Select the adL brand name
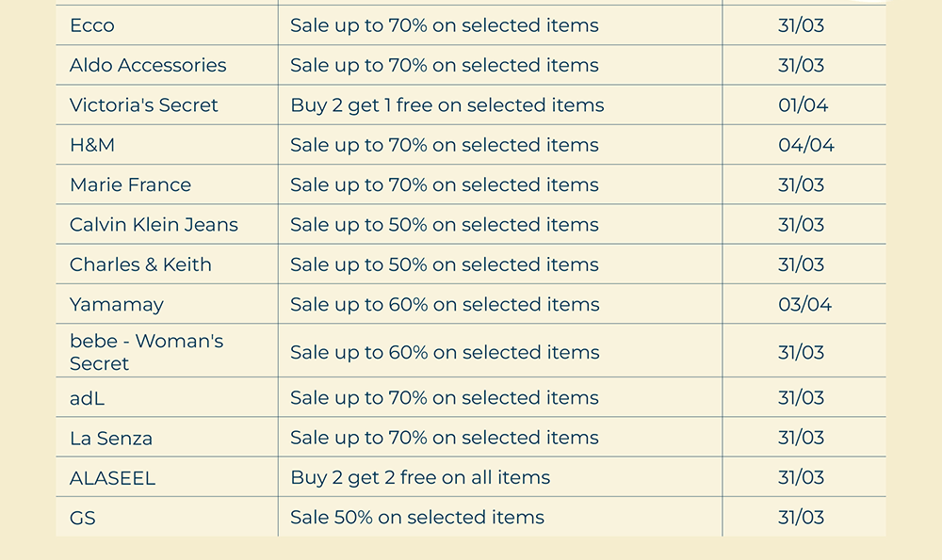The image size is (942, 560). pyautogui.click(x=88, y=398)
